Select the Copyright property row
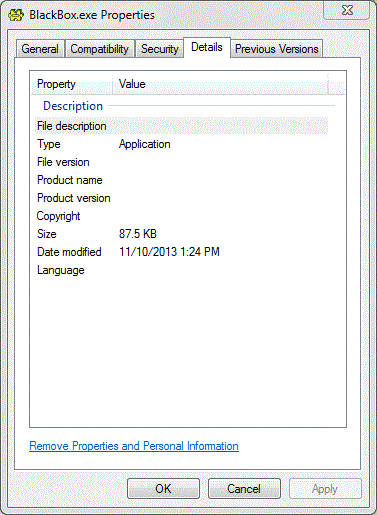The width and height of the screenshot is (377, 515). click(182, 216)
